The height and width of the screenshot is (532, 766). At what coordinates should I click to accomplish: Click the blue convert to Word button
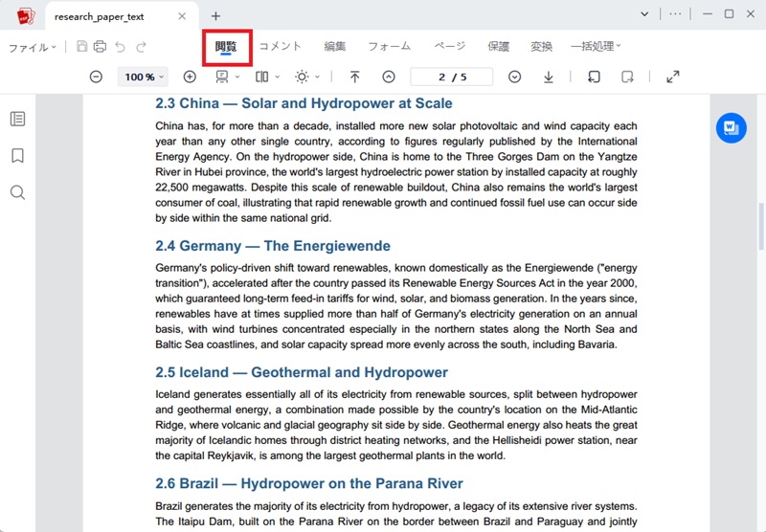731,128
